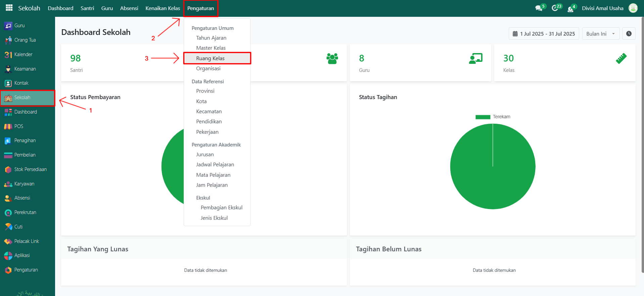This screenshot has width=644, height=296.
Task: Open the Stok Persediaan app
Action: click(x=30, y=169)
